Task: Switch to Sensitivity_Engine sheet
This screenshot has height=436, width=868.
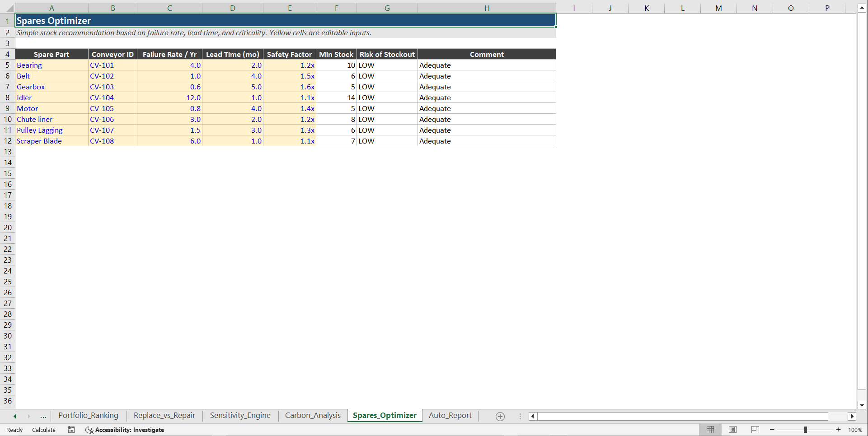Action: (x=240, y=416)
